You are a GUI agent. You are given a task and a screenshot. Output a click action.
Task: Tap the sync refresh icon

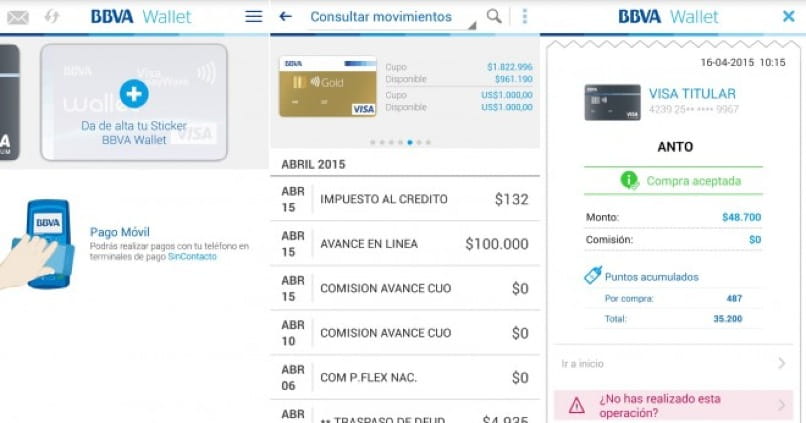(x=51, y=17)
